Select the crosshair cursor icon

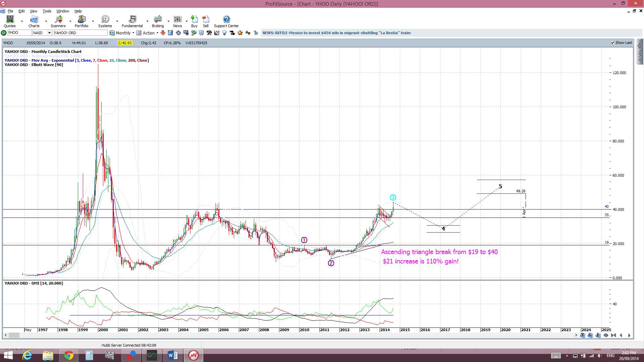[178, 33]
